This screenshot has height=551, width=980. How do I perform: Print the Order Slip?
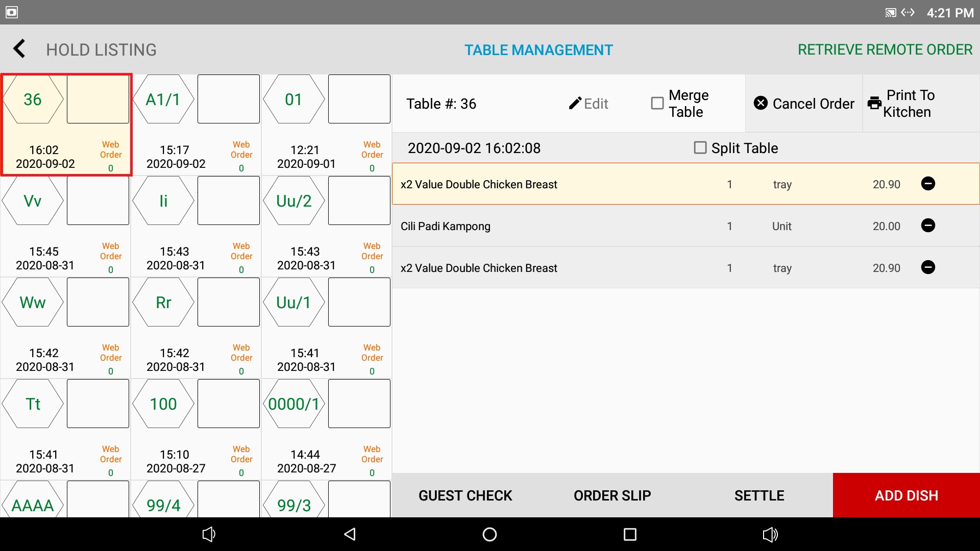click(612, 495)
